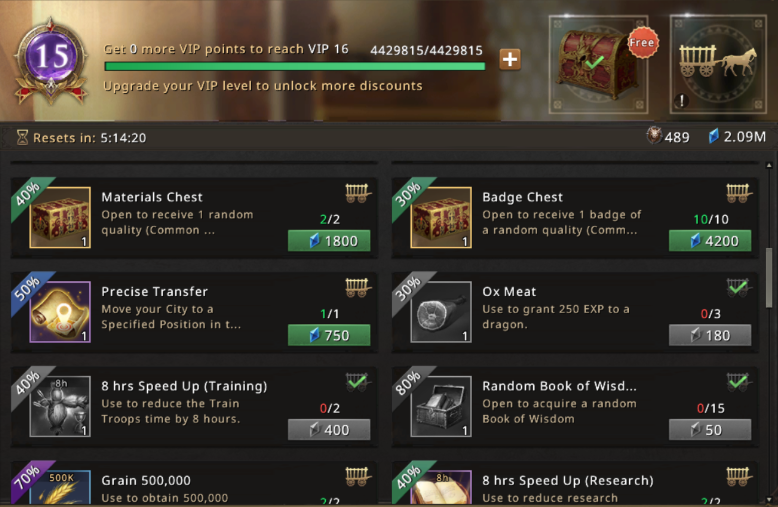This screenshot has width=778, height=507.
Task: Open the Ox Meat item icon
Action: pos(441,312)
